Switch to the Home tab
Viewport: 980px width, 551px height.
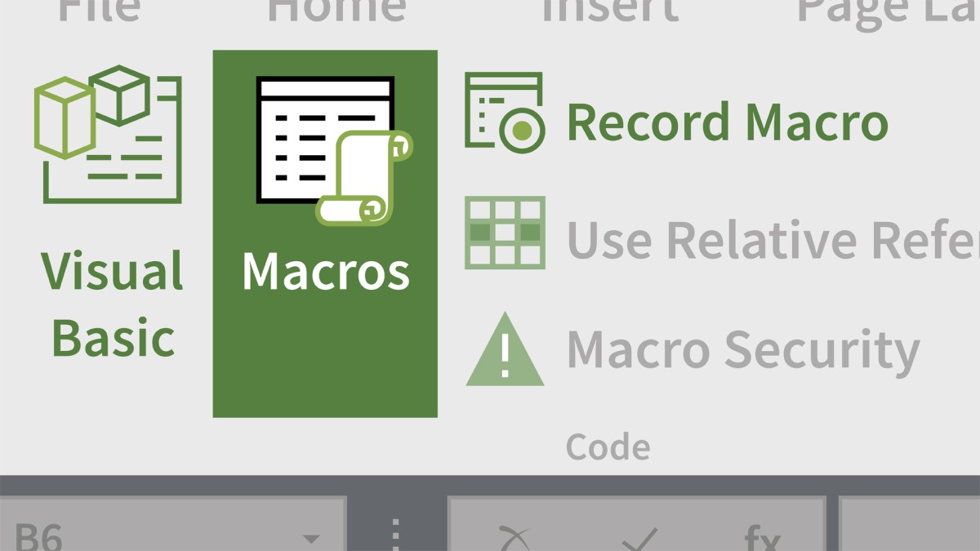coord(336,8)
